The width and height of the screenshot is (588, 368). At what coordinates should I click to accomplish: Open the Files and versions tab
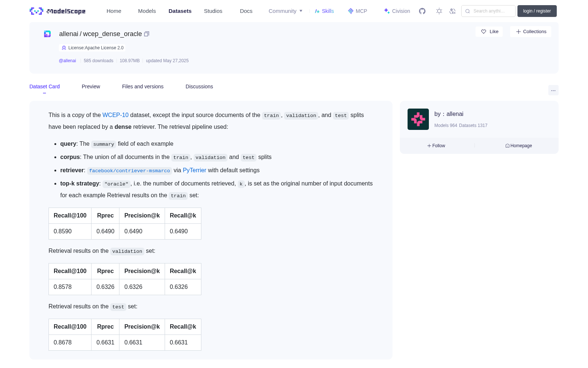coord(143,86)
